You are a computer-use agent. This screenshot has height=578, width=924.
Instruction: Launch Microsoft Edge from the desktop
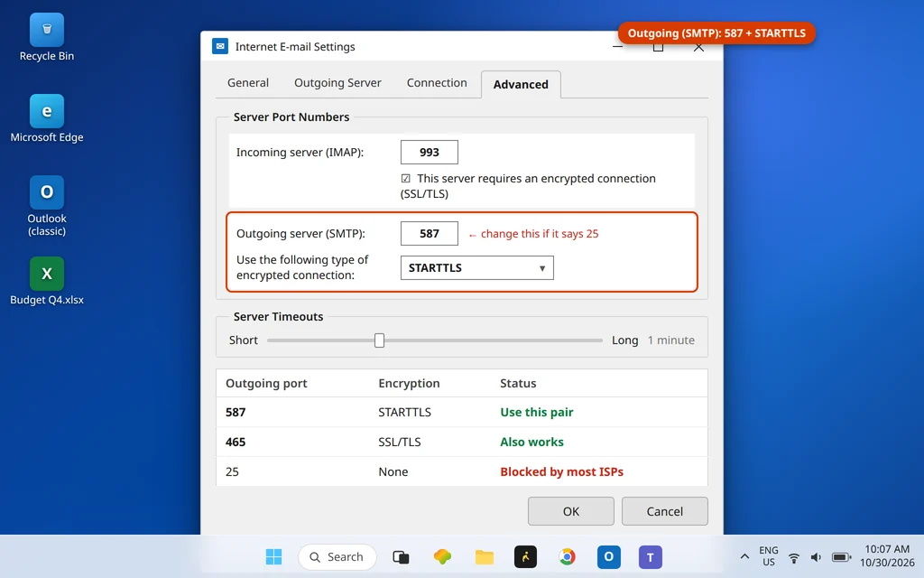point(47,118)
